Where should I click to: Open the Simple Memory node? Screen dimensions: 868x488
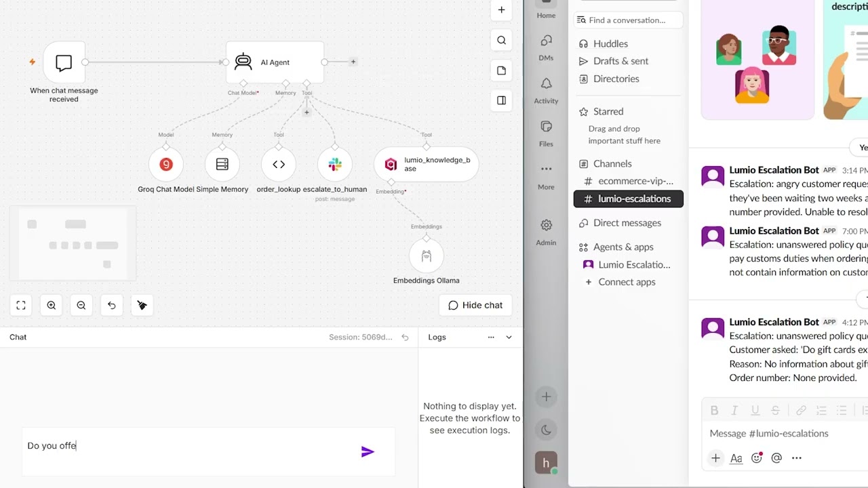pos(222,164)
